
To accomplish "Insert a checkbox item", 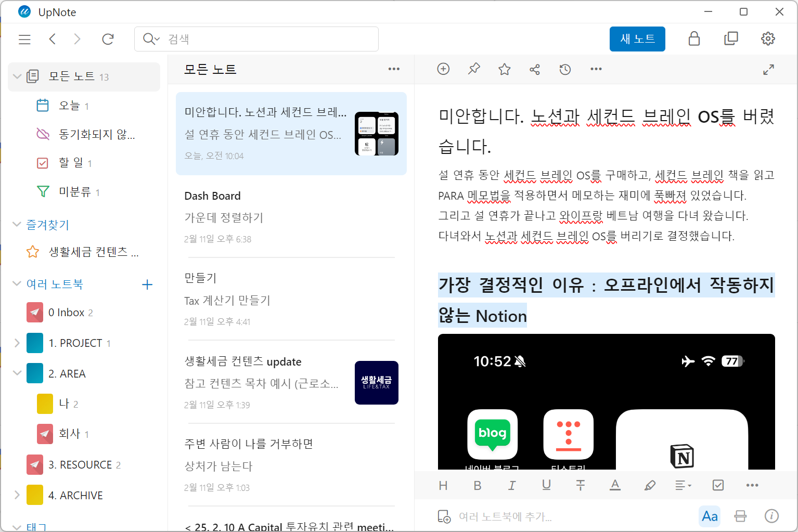I will [718, 485].
